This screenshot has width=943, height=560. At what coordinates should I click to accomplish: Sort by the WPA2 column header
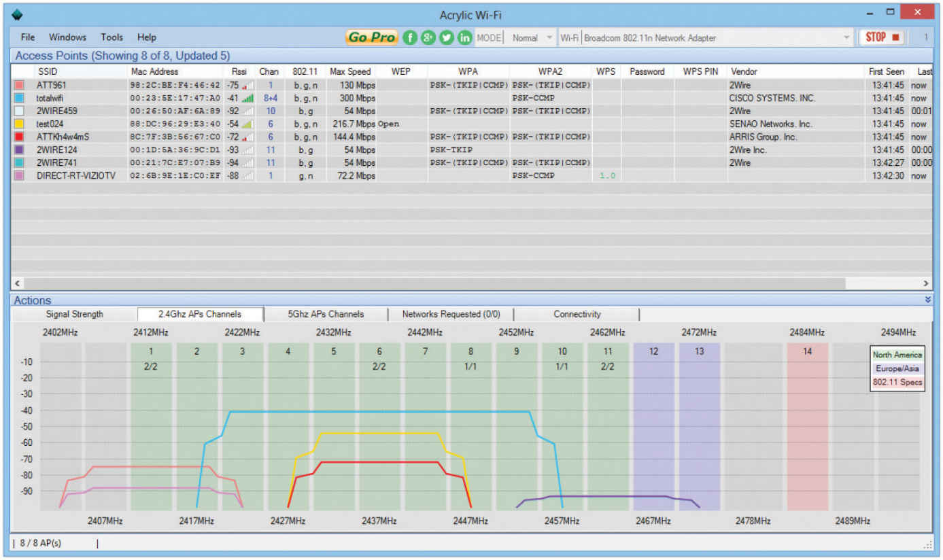(551, 71)
